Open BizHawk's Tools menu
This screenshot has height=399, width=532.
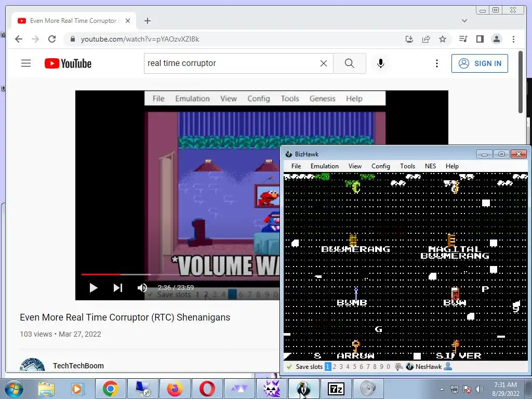[x=407, y=166]
